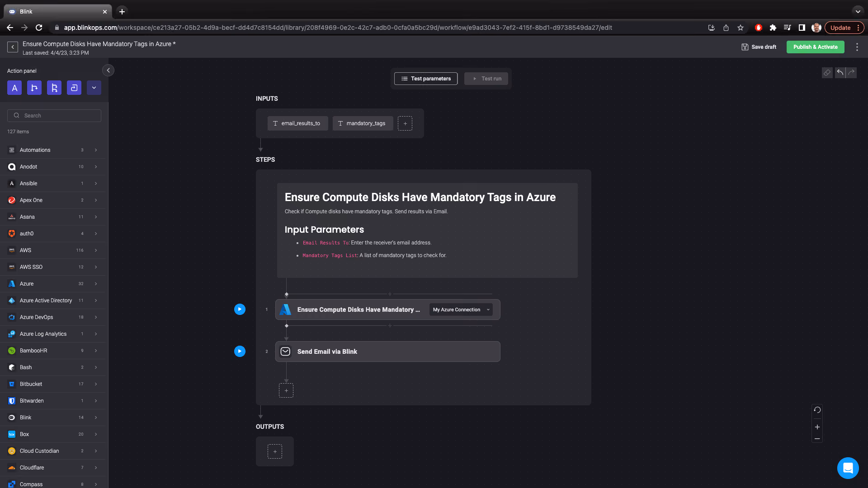Insert step between steps 1 and 2
This screenshot has height=488, width=868.
pos(390,326)
